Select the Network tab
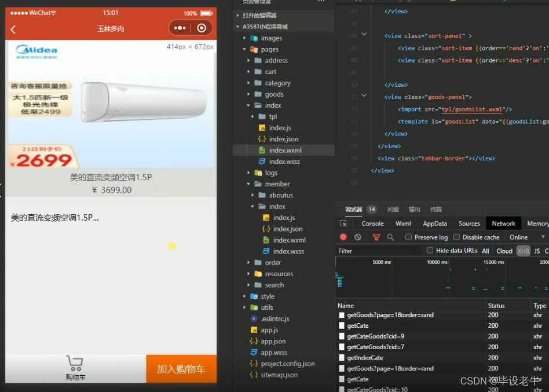 point(503,224)
